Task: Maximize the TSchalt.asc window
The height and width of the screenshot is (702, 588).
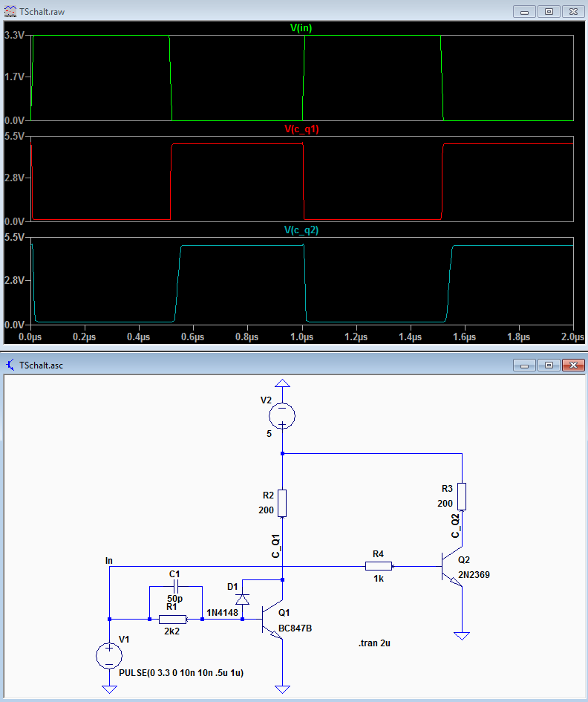Action: point(549,365)
